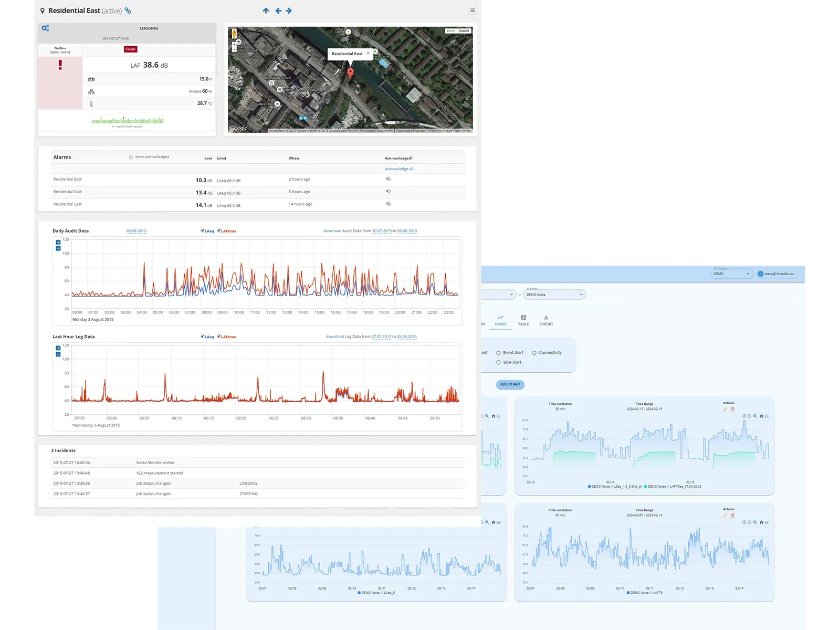Select the Event Alert radio button
840x630 pixels.
[x=498, y=353]
